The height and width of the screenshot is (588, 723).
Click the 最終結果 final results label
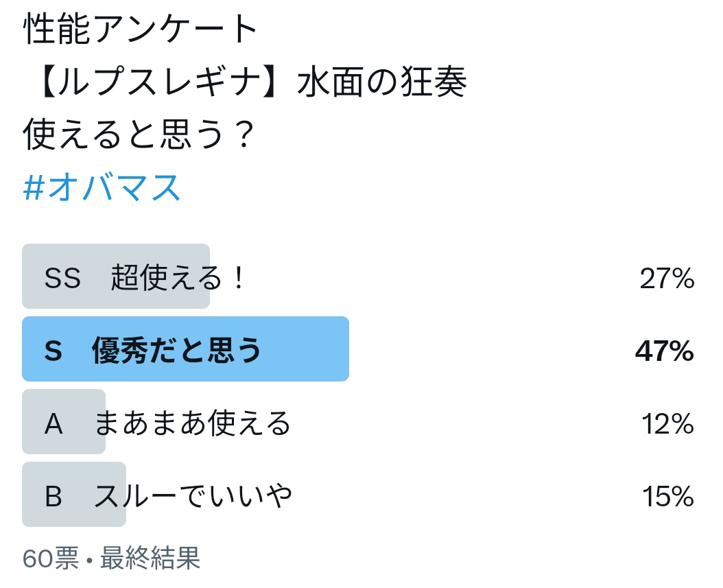[150, 558]
